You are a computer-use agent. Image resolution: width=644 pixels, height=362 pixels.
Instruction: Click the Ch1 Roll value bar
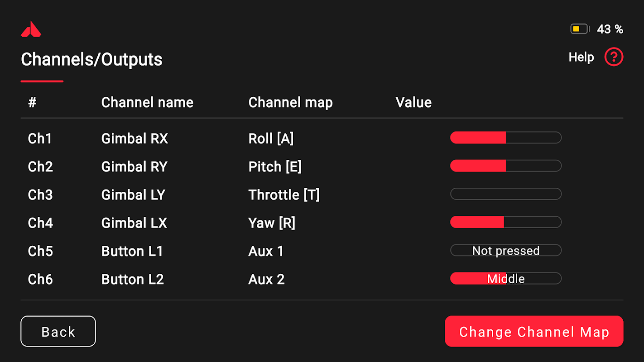coord(505,138)
